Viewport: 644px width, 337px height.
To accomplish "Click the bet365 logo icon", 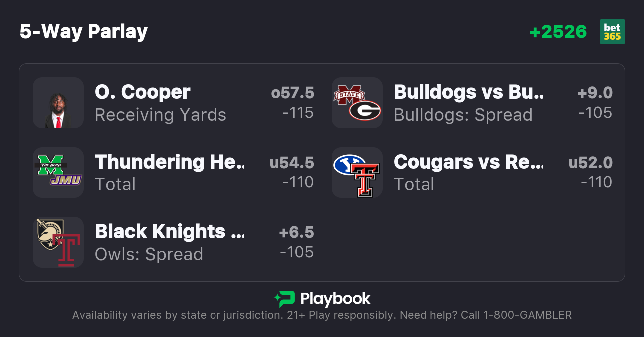I will (x=612, y=32).
